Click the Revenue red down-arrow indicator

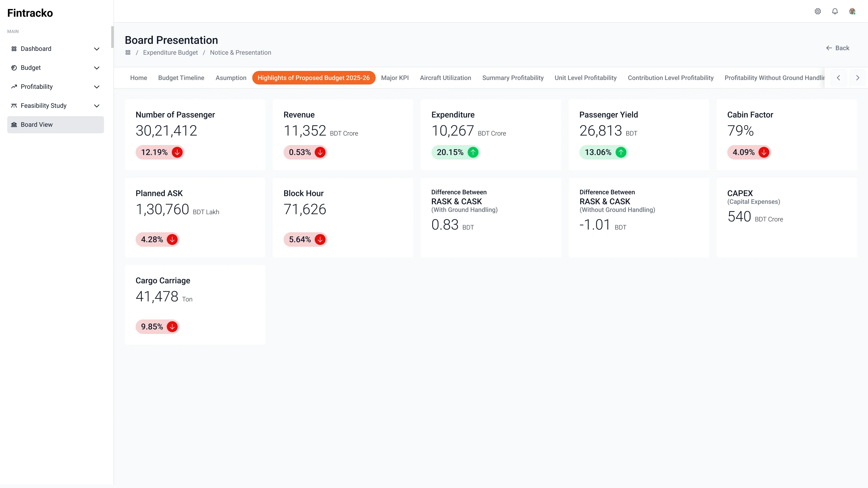[x=320, y=152]
